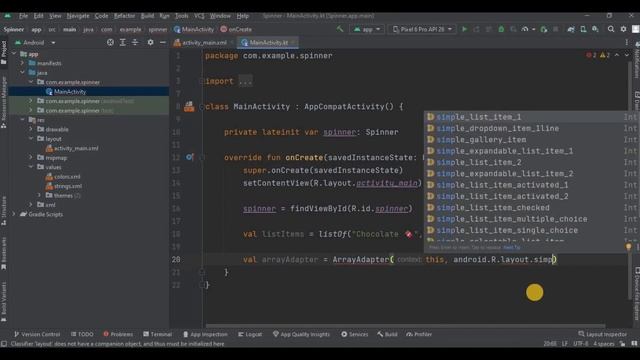Choose simple_dropdown_item_1line suggestion
Viewport: 640px width, 360px height.
532,129
